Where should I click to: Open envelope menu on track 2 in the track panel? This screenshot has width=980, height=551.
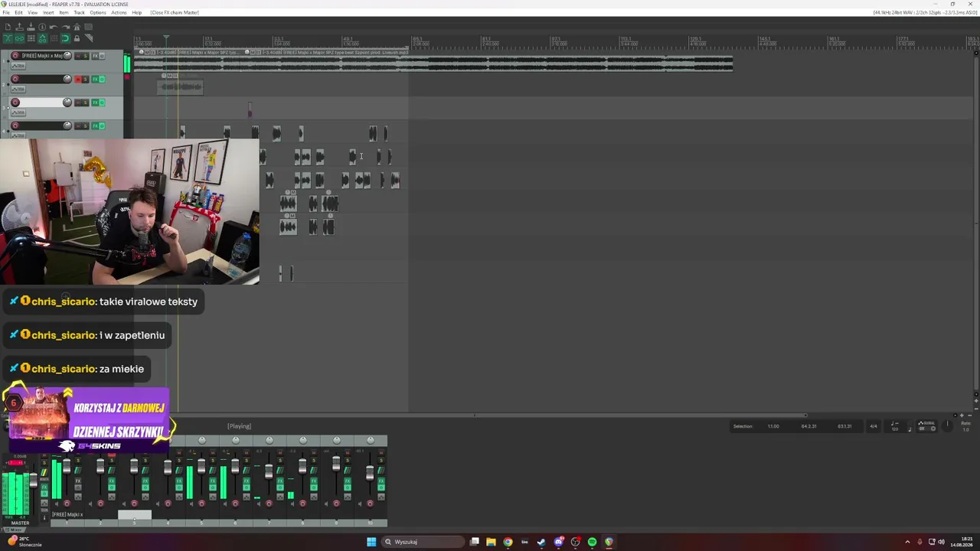[18, 90]
